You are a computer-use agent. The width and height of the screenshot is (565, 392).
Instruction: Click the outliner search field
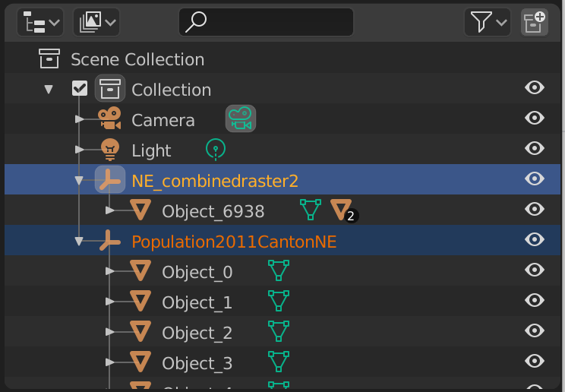pos(266,22)
